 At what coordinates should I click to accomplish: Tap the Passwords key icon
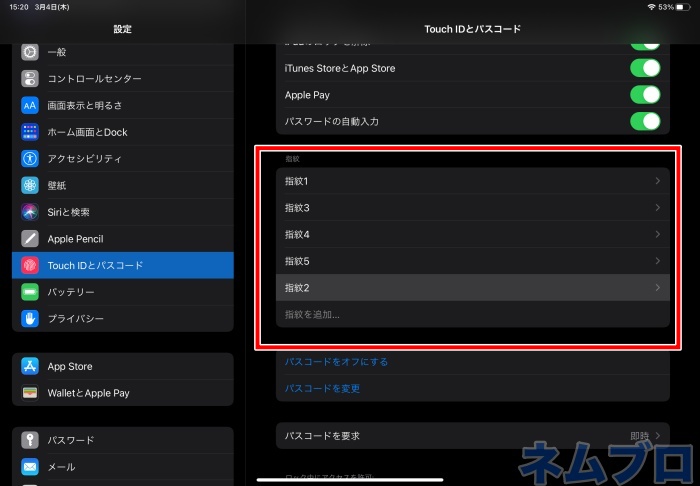tap(30, 440)
